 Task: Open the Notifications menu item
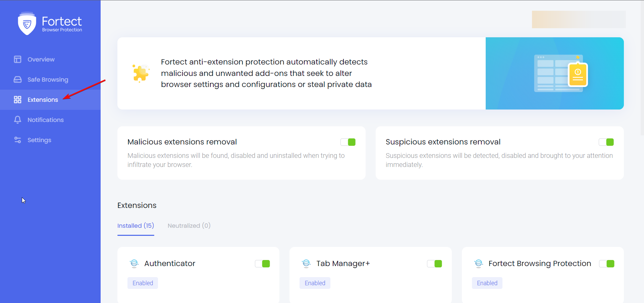point(46,120)
